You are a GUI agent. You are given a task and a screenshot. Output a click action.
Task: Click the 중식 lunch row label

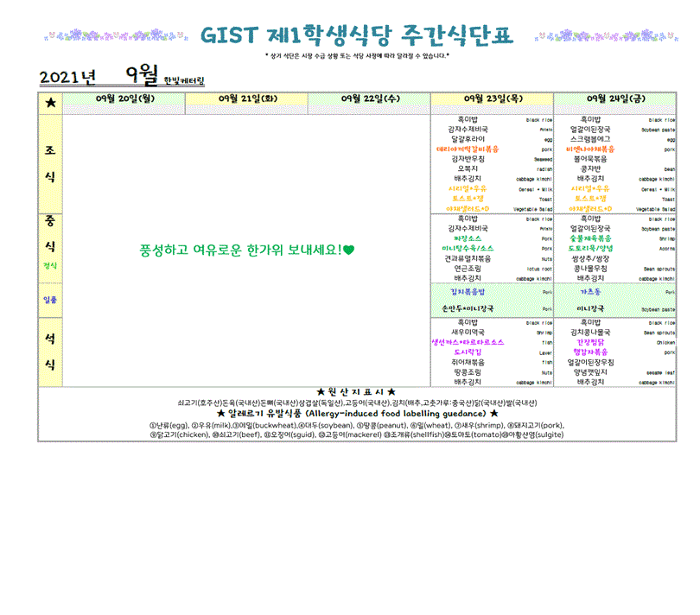(51, 233)
